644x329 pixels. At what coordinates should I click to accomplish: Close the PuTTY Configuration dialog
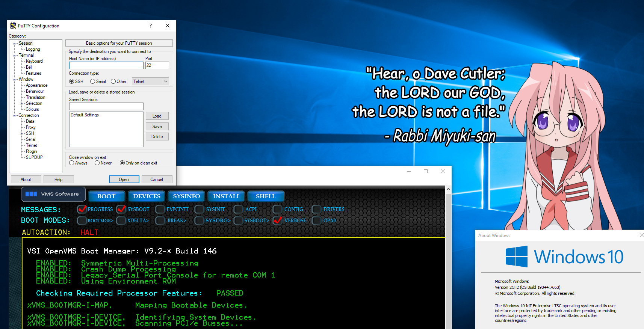tap(168, 26)
